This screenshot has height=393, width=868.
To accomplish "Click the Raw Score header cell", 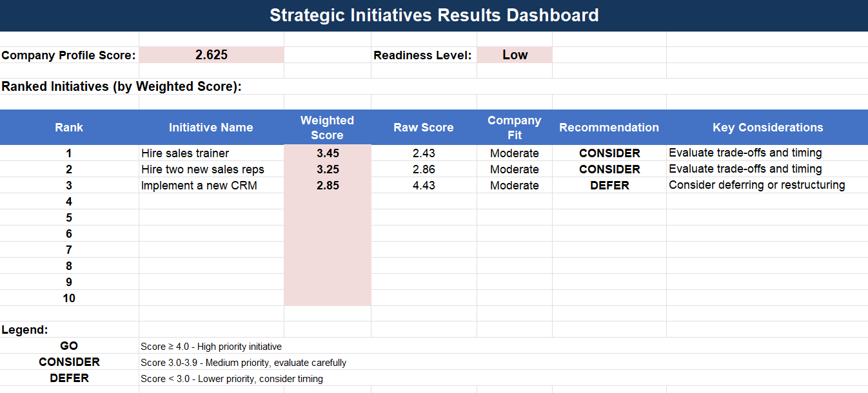I will click(x=423, y=127).
